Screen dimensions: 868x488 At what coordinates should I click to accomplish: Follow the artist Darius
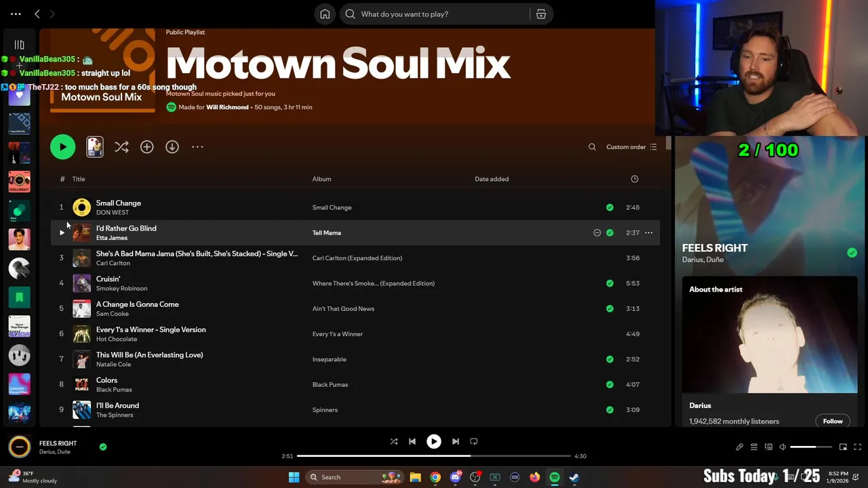833,421
